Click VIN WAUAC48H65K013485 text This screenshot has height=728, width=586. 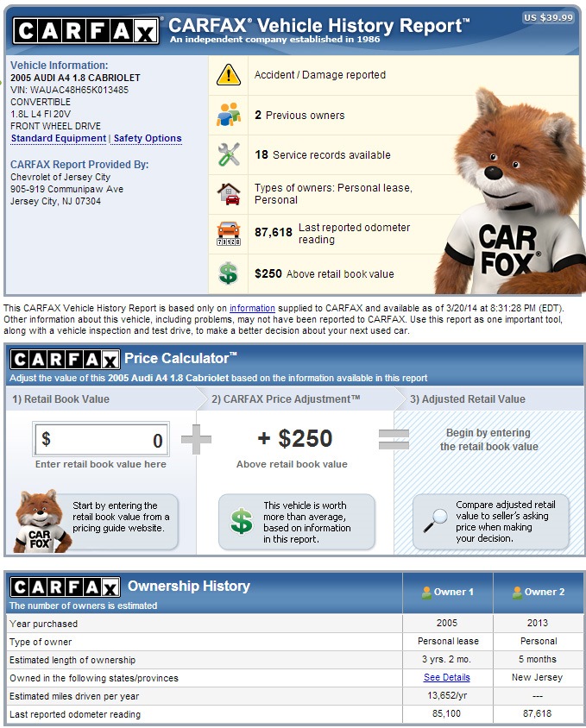(70, 90)
